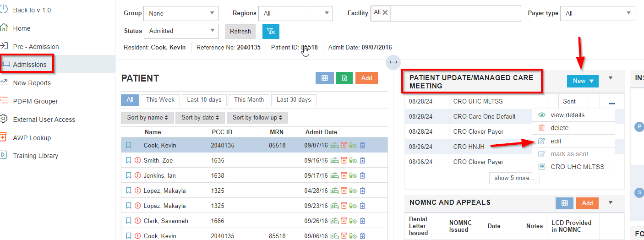Image resolution: width=644 pixels, height=240 pixels.
Task: Click the red medical box icon for Jenkins, Ian
Action: pyautogui.click(x=344, y=176)
